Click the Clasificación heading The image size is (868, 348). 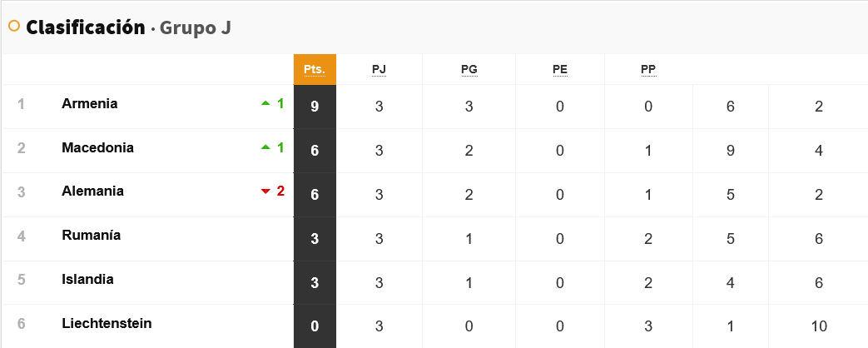[x=85, y=27]
